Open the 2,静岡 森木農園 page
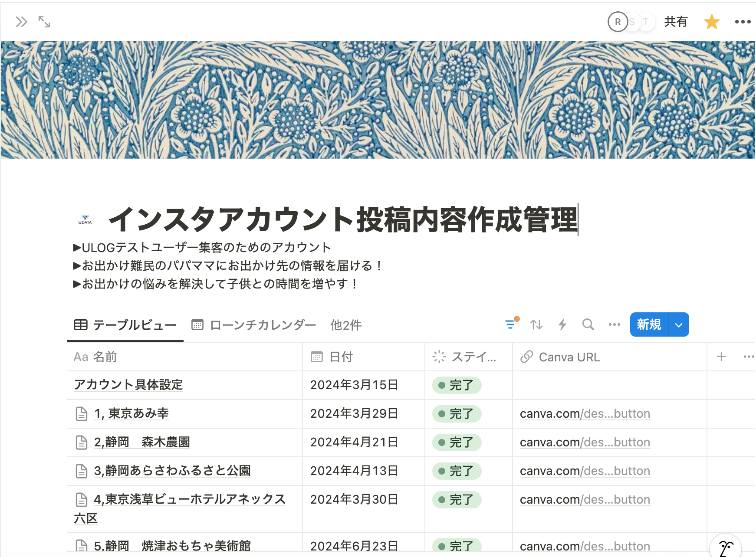 pyautogui.click(x=142, y=442)
